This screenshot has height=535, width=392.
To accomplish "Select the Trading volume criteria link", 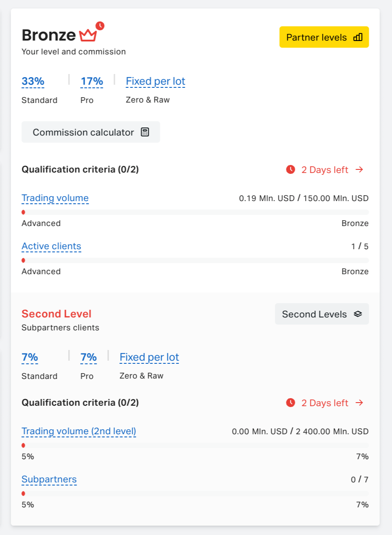I will [55, 198].
